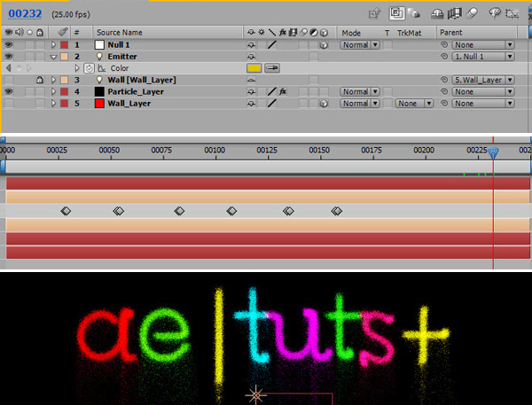This screenshot has height=405, width=532.
Task: Open the blending Mode dropdown for Particle_Layer
Action: tap(359, 91)
